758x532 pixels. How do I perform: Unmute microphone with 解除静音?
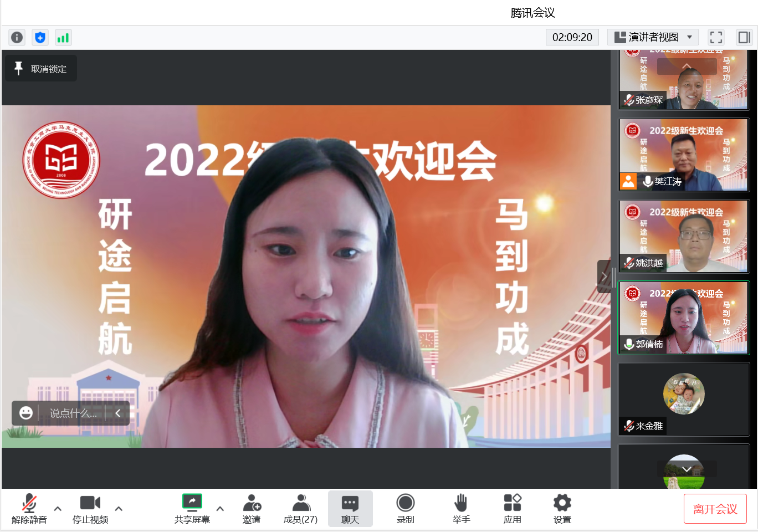point(29,509)
